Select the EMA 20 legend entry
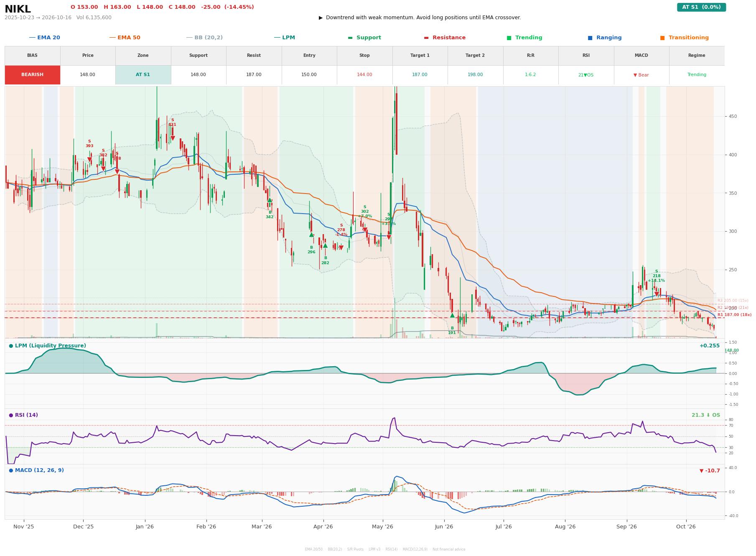Screen dimensions: 756x556 pyautogui.click(x=44, y=38)
